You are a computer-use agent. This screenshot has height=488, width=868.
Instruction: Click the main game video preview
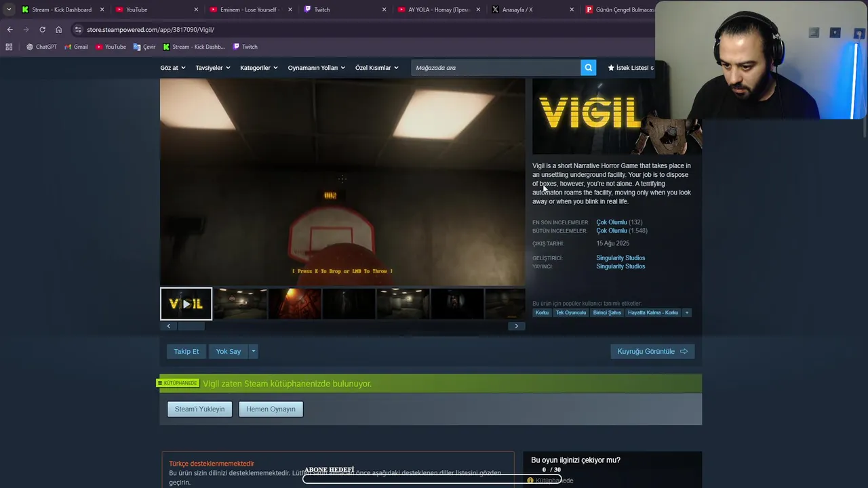click(342, 182)
